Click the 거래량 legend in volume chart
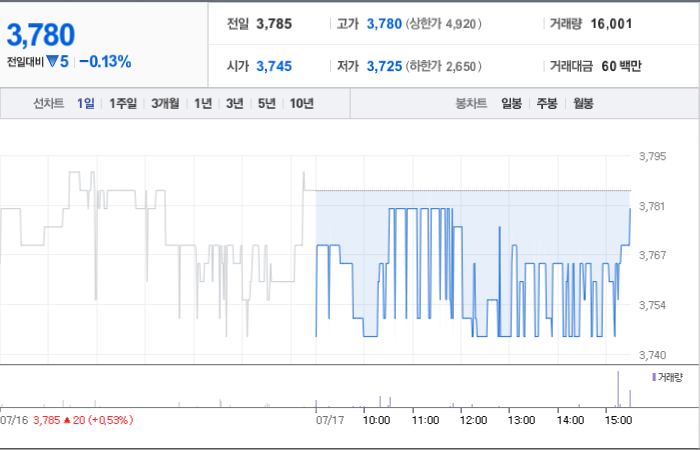Screen dimensions: 700x450 (667, 378)
